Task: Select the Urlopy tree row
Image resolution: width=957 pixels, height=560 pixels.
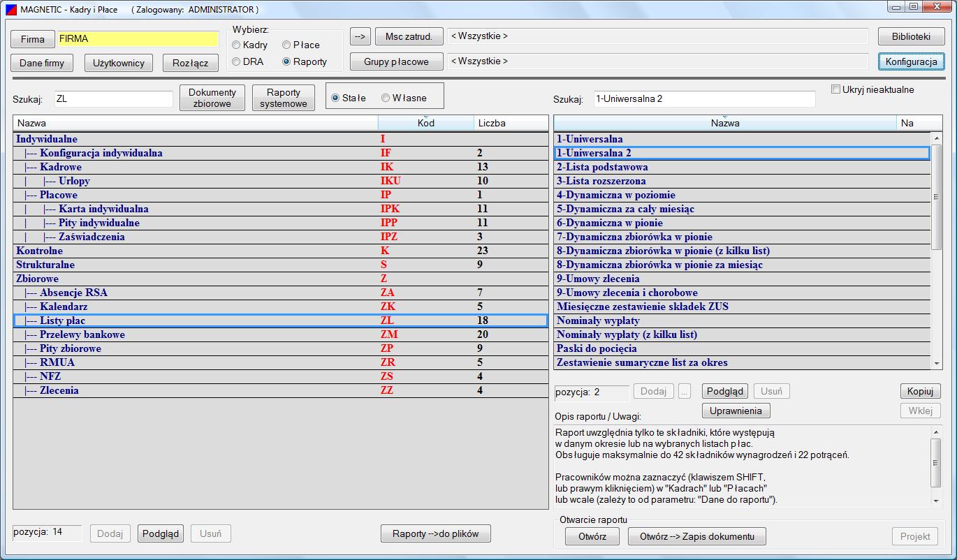Action: point(280,181)
